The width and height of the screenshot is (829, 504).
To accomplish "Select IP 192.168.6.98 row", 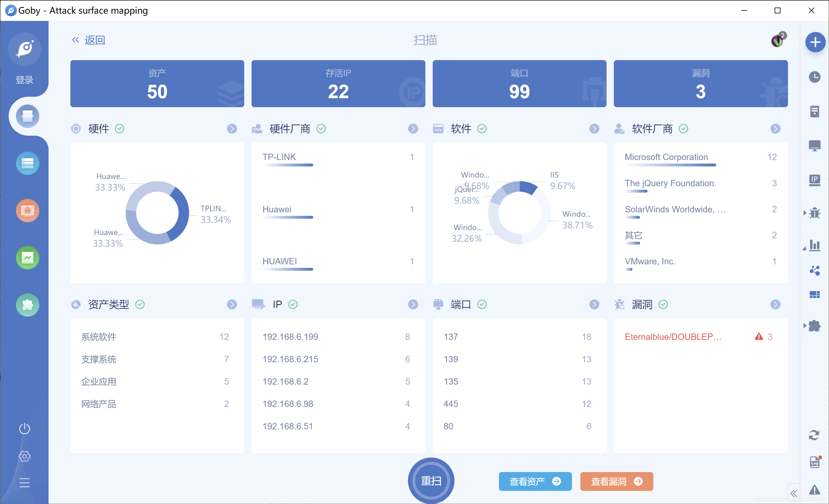I will tap(336, 404).
